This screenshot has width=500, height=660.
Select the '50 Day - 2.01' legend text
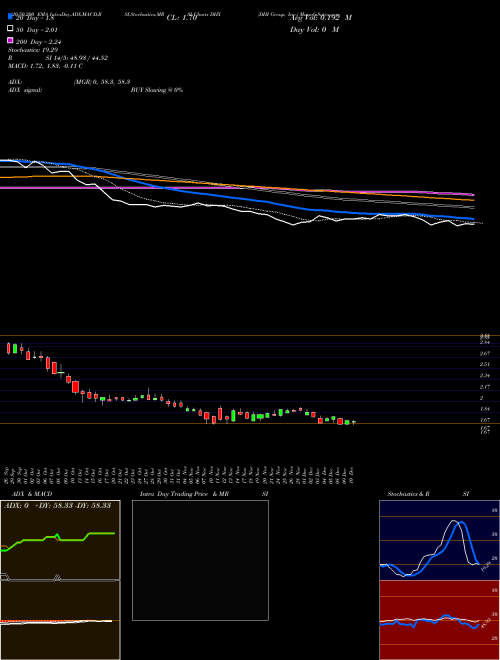37,29
